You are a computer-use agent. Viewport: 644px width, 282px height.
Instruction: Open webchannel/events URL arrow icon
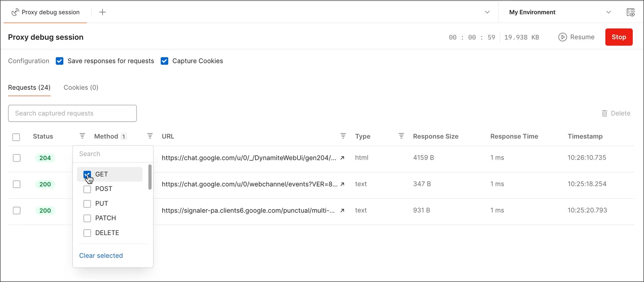(x=342, y=184)
